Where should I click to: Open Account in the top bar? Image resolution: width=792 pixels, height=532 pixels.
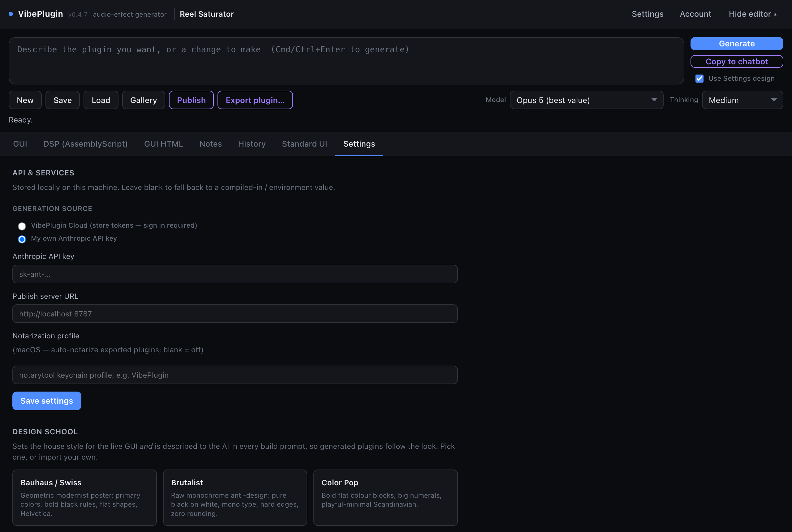pos(695,14)
